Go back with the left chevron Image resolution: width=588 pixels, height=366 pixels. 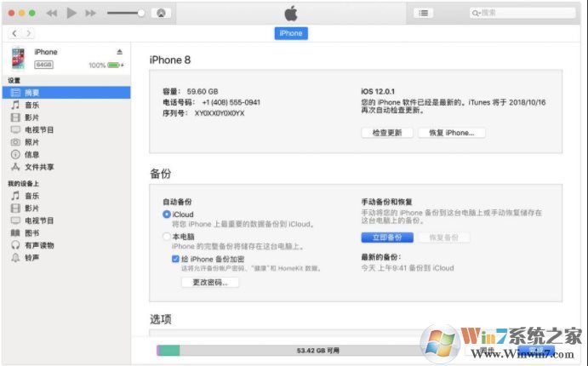[x=14, y=33]
